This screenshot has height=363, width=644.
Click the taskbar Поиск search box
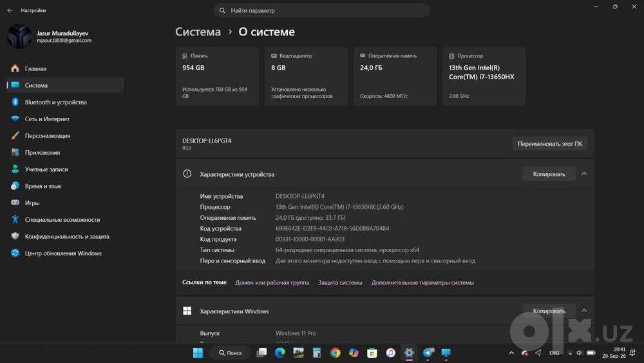(230, 353)
